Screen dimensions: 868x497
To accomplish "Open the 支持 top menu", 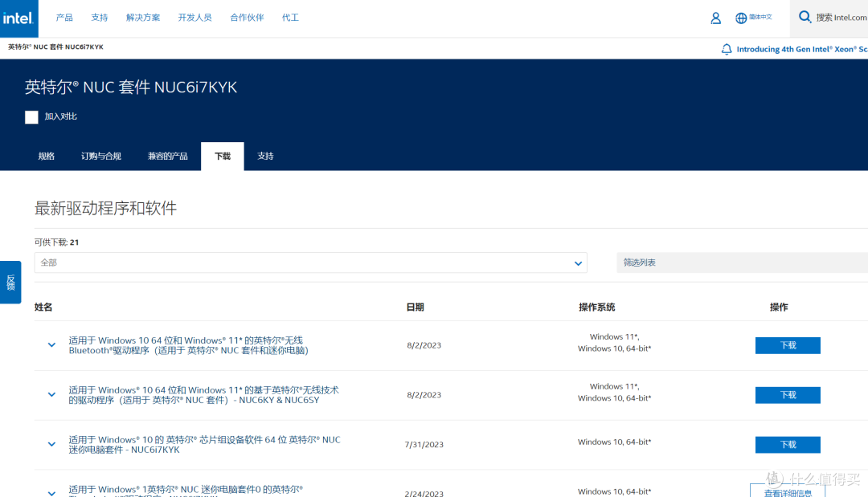I will pos(100,18).
